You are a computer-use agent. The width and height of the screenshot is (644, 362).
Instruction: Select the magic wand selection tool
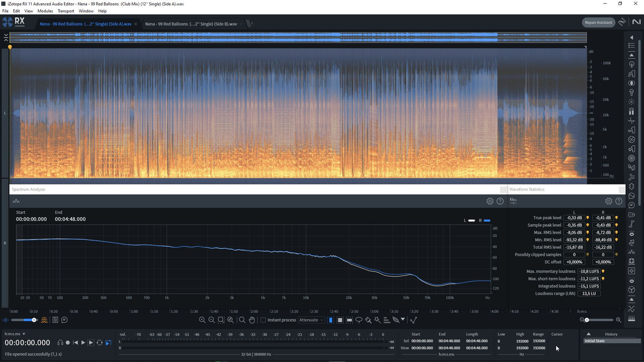pos(377,320)
